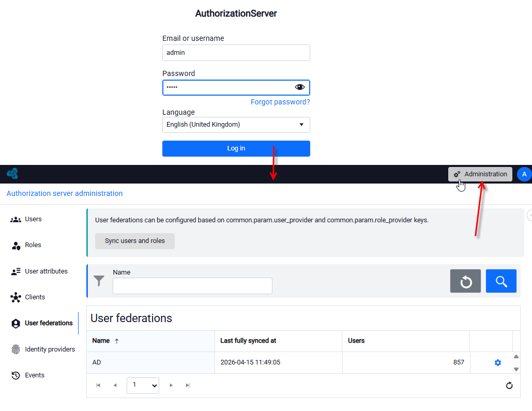Click the Name filter text field
Image resolution: width=532 pixels, height=411 pixels.
192,286
